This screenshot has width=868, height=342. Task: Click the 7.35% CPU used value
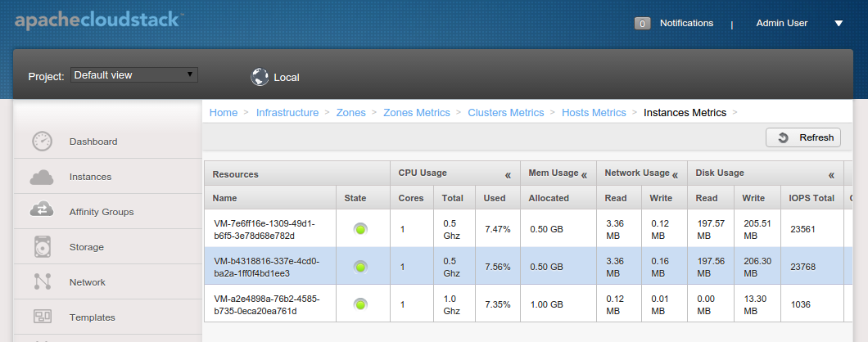(x=498, y=304)
